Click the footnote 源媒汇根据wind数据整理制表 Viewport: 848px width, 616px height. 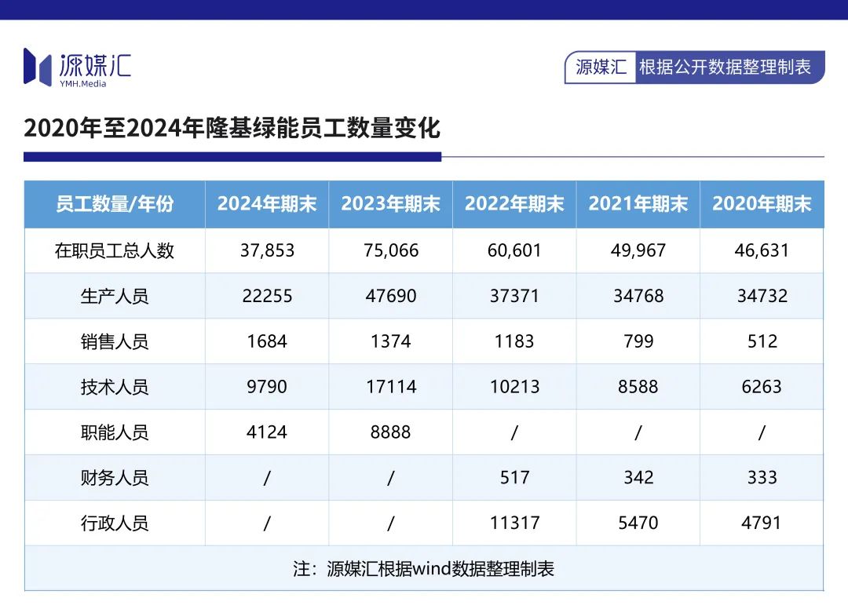coord(440,568)
